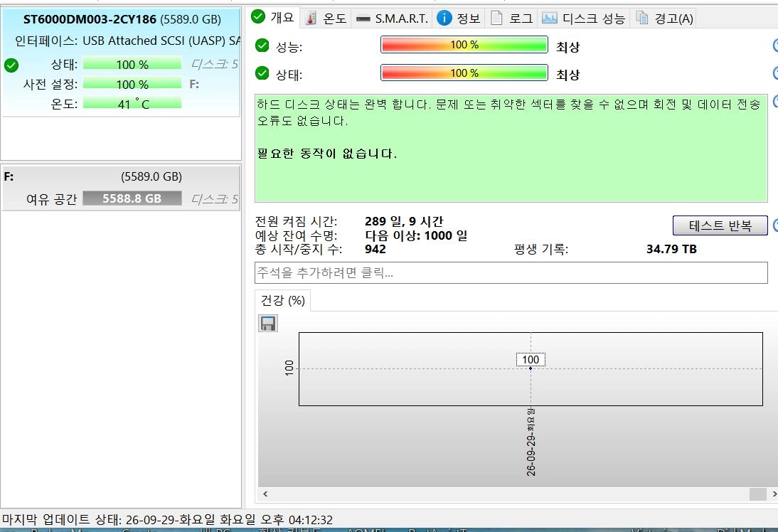Click the 26-09-29 date label under graph
Screen dimensions: 778x532
coord(531,442)
